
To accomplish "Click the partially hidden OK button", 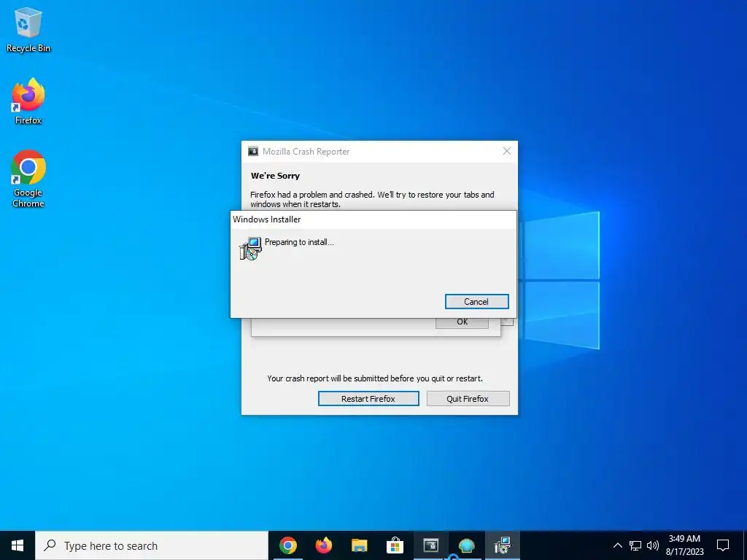I will [462, 323].
